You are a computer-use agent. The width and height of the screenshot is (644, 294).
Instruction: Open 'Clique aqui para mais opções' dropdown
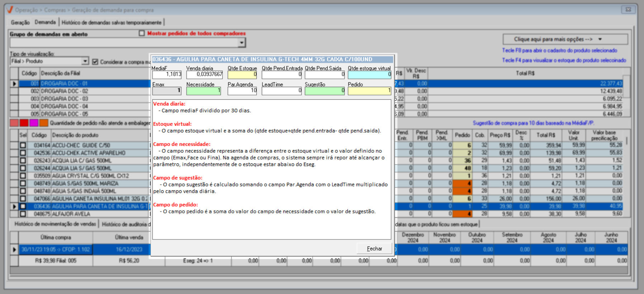(565, 39)
